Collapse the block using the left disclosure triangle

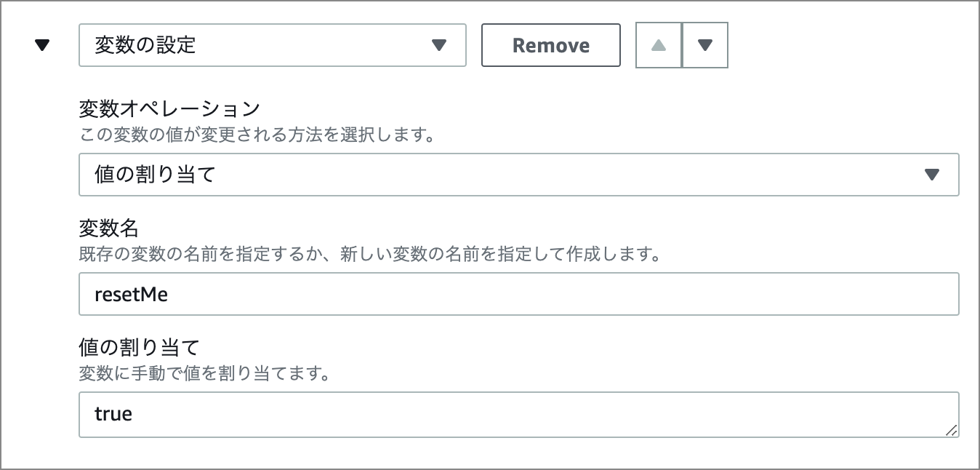pos(43,44)
